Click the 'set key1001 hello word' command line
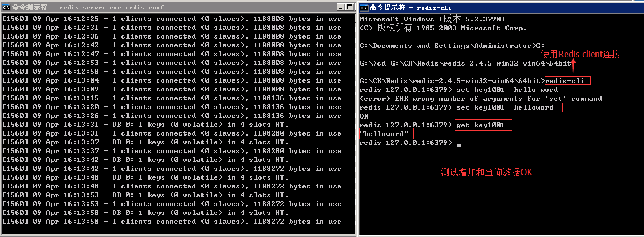The height and width of the screenshot is (237, 644). [459, 90]
